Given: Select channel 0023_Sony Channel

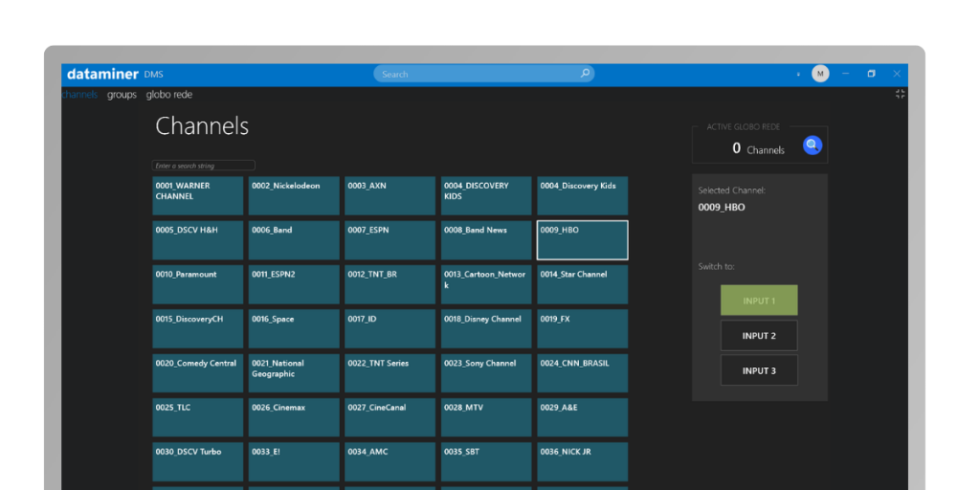Looking at the screenshot, I should [486, 373].
